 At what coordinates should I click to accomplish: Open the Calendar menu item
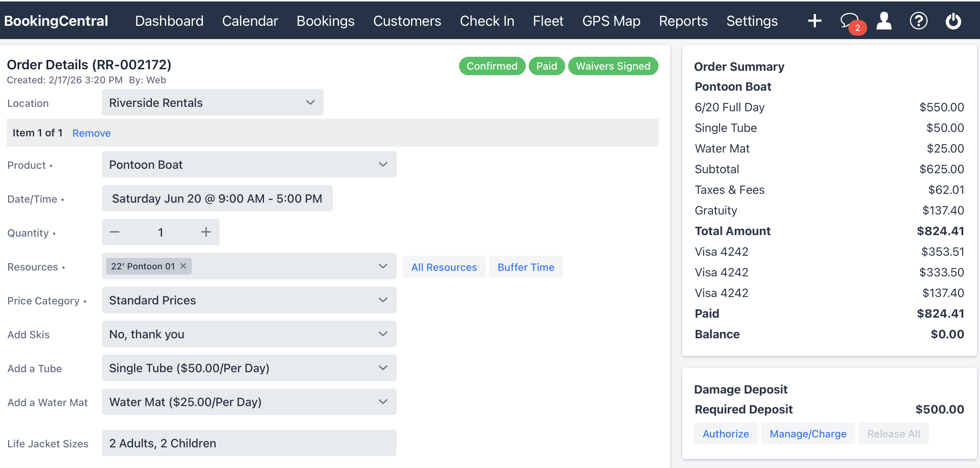click(250, 21)
